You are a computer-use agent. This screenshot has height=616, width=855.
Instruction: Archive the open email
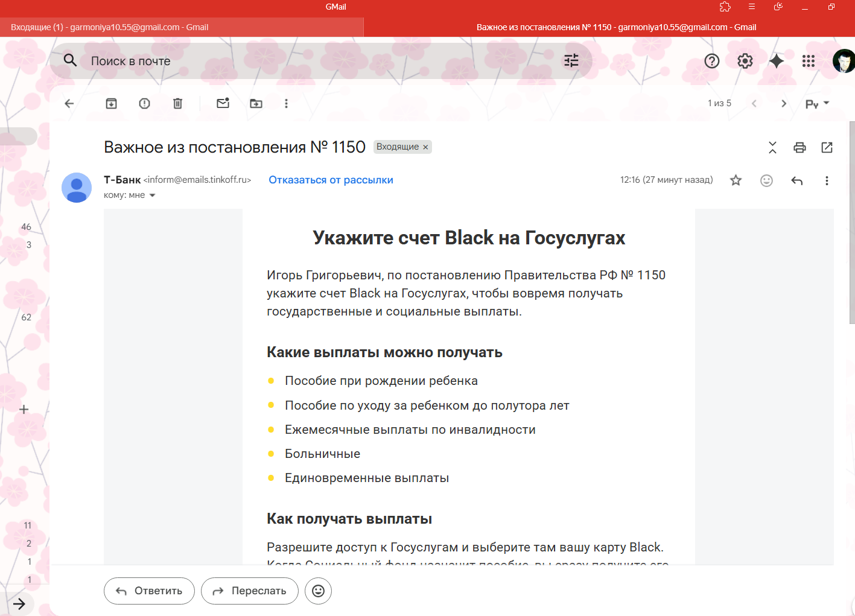click(x=111, y=103)
